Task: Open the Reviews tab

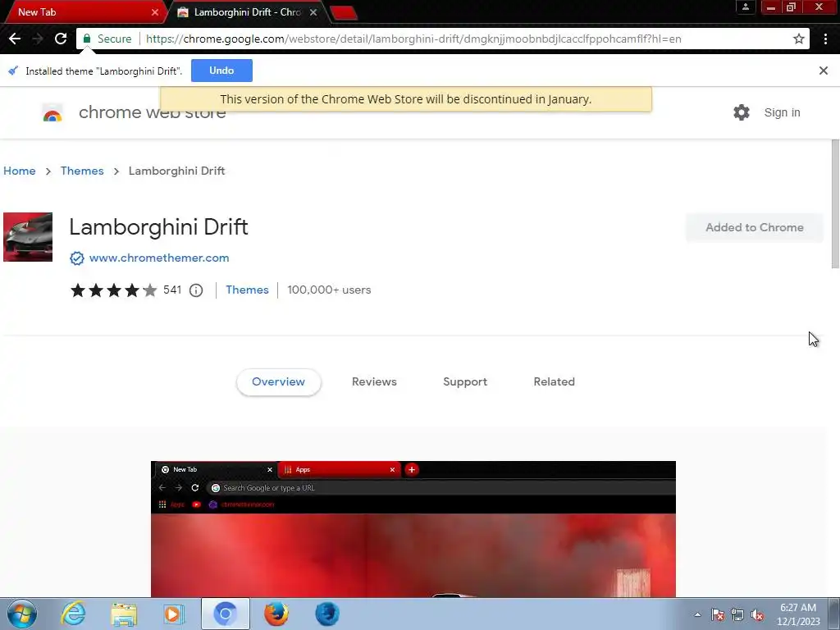Action: click(x=374, y=382)
